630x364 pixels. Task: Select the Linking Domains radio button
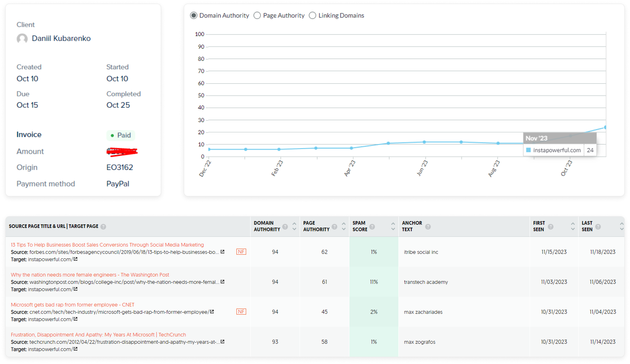click(x=313, y=15)
